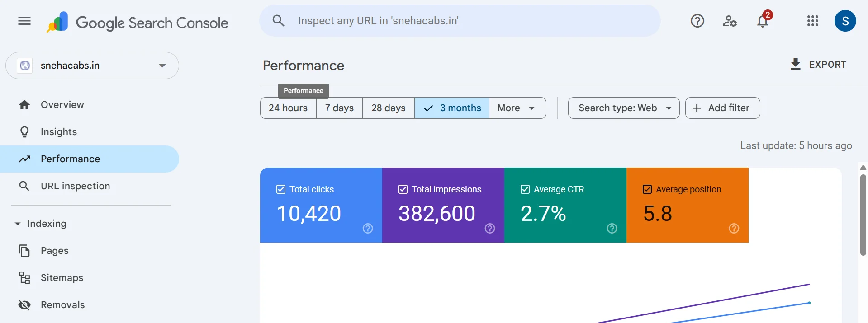Click help icon on Total impressions card
Screen dimensions: 868x323
point(490,229)
